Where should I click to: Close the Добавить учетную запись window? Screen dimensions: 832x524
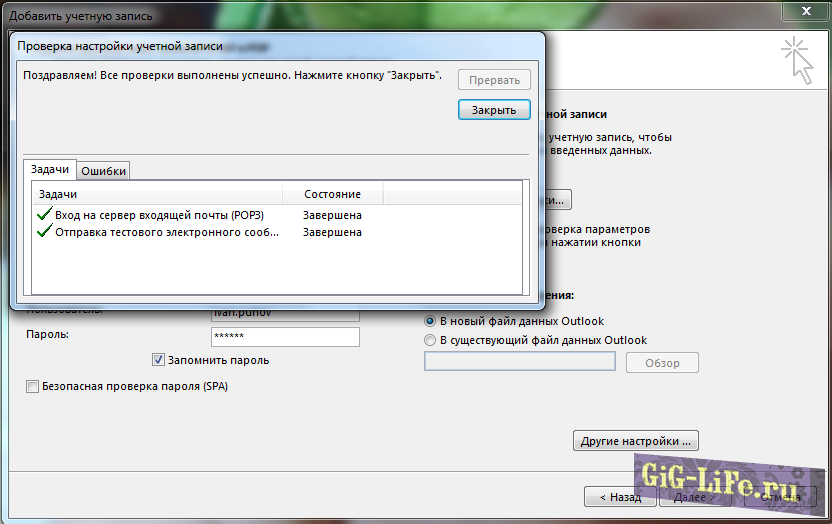click(806, 11)
